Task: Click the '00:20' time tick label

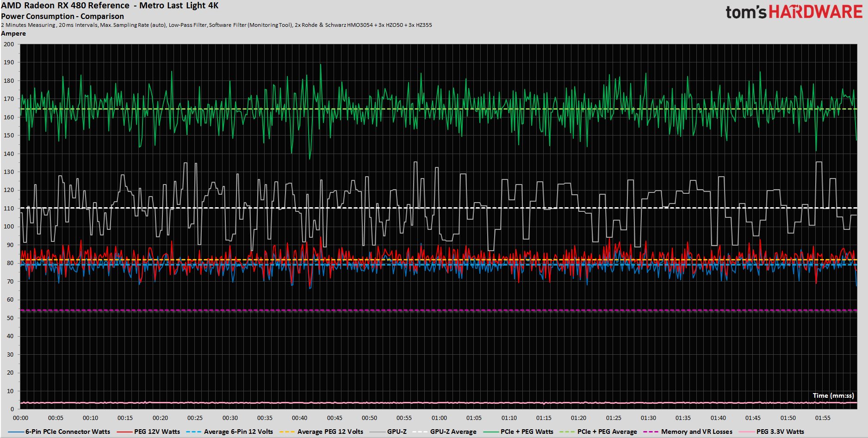Action: pyautogui.click(x=160, y=418)
